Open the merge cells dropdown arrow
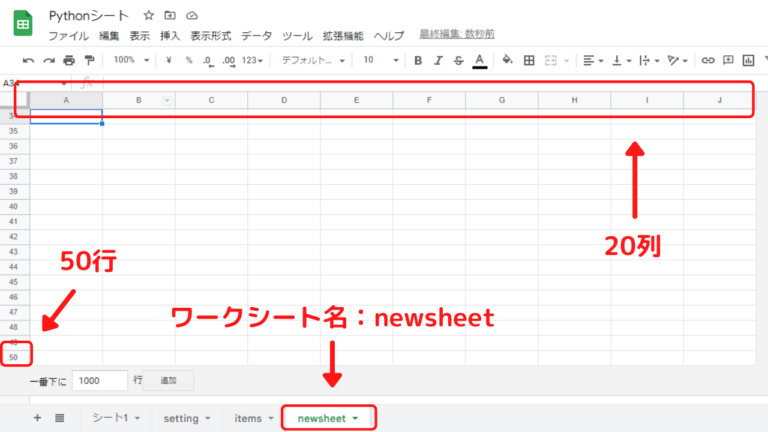768x432 pixels. point(567,61)
